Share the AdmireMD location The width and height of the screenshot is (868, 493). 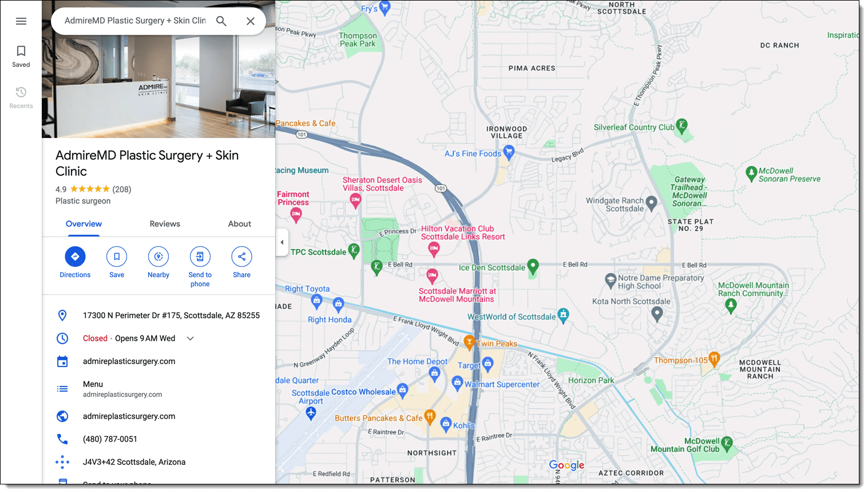pyautogui.click(x=241, y=257)
